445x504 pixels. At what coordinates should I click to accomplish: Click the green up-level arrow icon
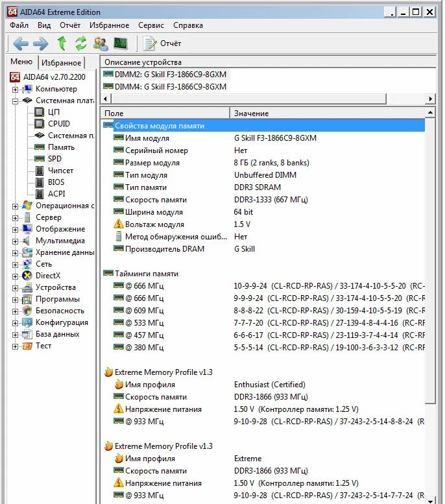[x=62, y=43]
